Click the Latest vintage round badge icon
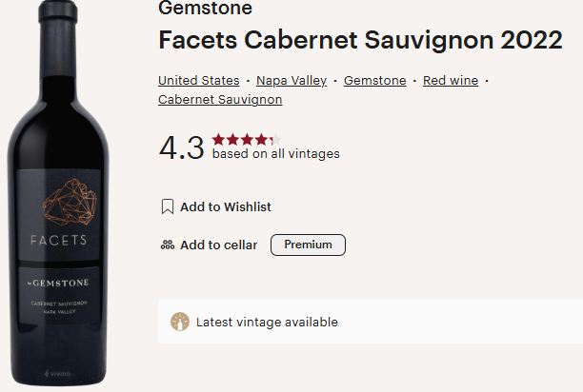 tap(179, 322)
